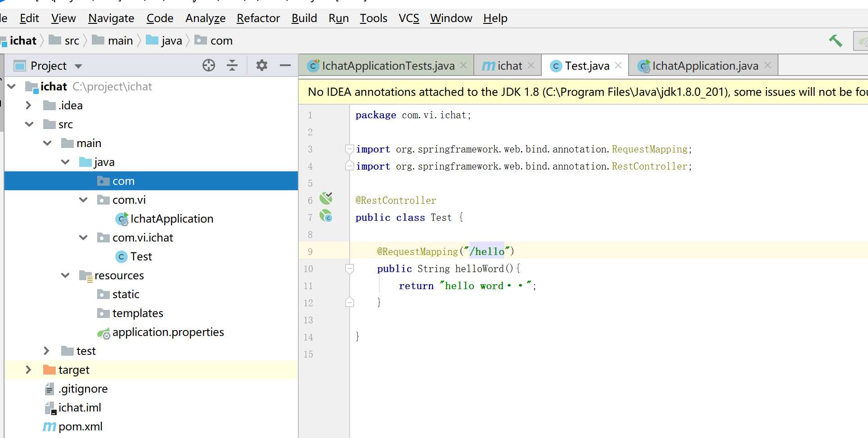This screenshot has height=438, width=868.
Task: Click com in the breadcrumb bar
Action: coord(214,40)
